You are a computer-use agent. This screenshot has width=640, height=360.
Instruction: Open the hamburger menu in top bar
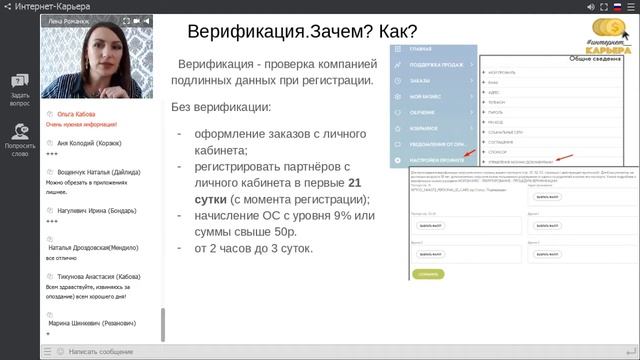(x=631, y=7)
